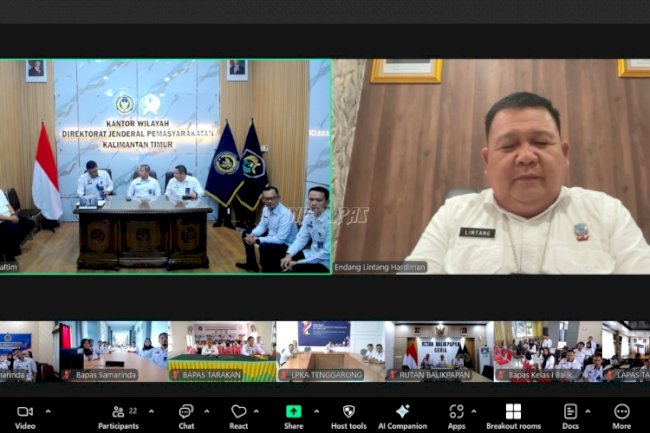Select Bapas Samarinda participant thumbnail
The image size is (650, 433).
click(114, 351)
